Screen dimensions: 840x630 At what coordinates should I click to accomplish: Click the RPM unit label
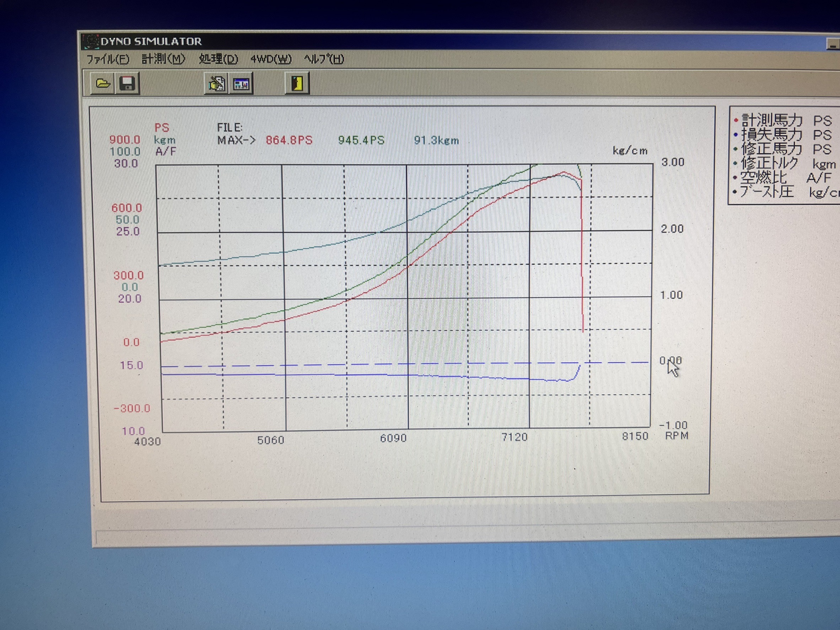coord(677,436)
